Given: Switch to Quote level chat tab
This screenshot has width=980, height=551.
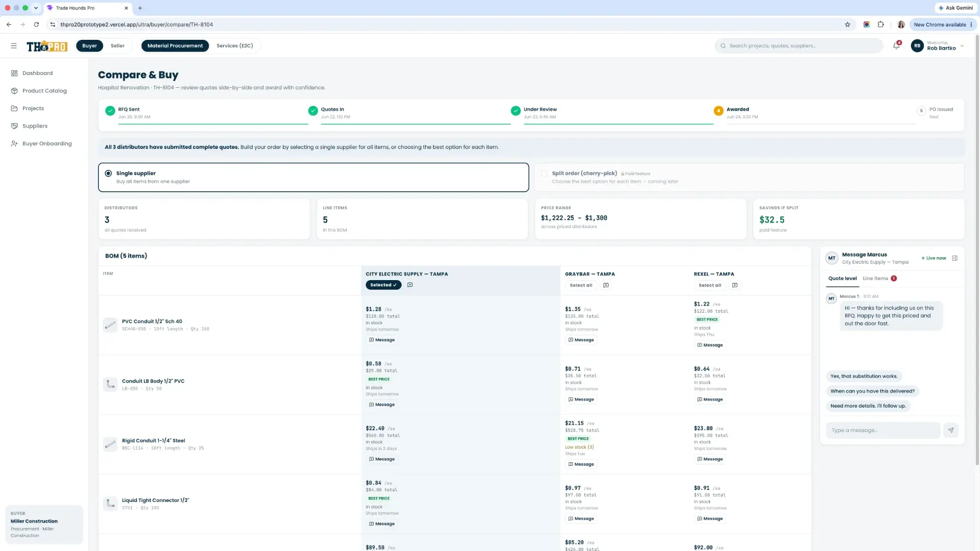Looking at the screenshot, I should click(842, 279).
